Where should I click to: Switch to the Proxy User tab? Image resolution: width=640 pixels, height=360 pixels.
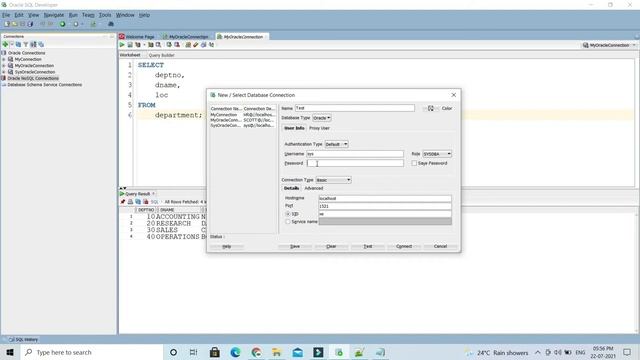[319, 128]
